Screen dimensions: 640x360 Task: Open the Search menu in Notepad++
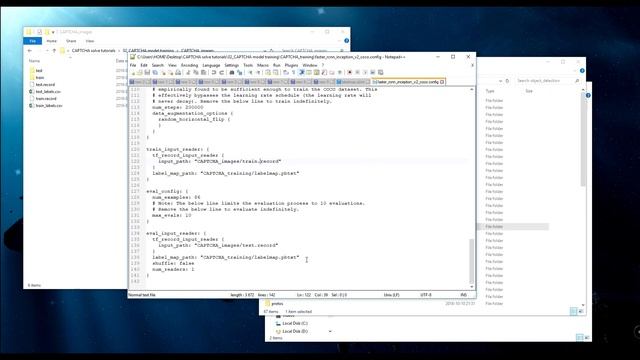click(158, 65)
